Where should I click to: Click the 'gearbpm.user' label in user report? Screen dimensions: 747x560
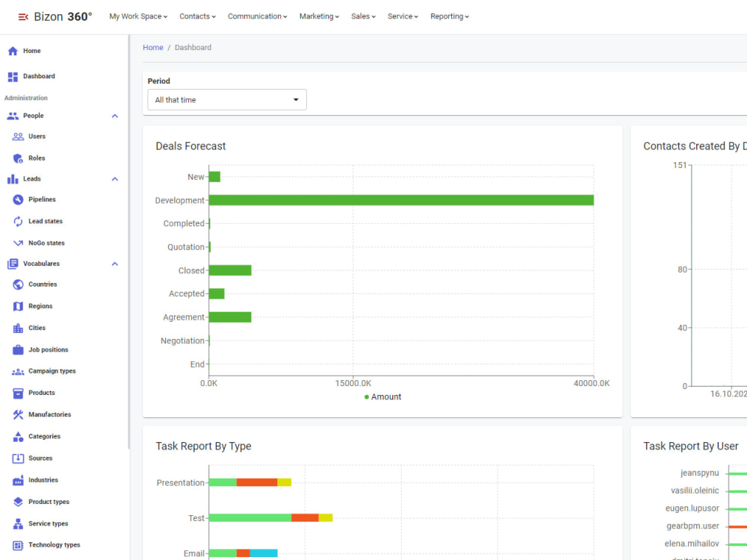point(692,526)
